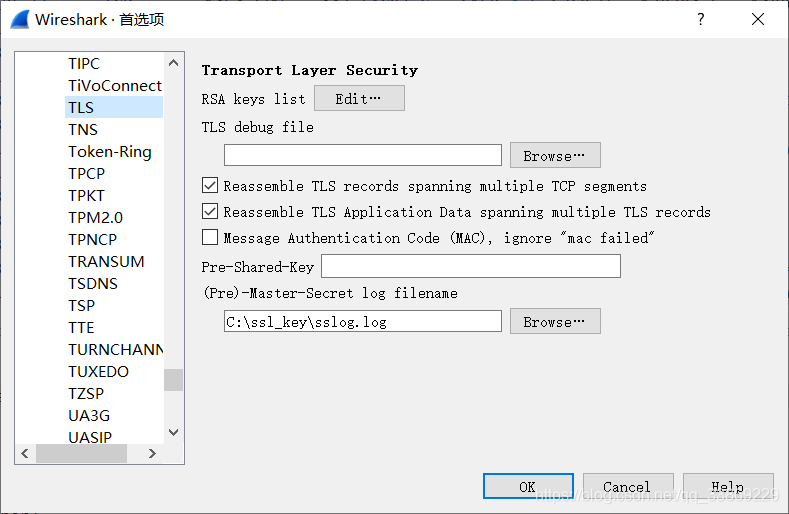Confirm preferences with the OK button
789x514 pixels.
point(527,486)
